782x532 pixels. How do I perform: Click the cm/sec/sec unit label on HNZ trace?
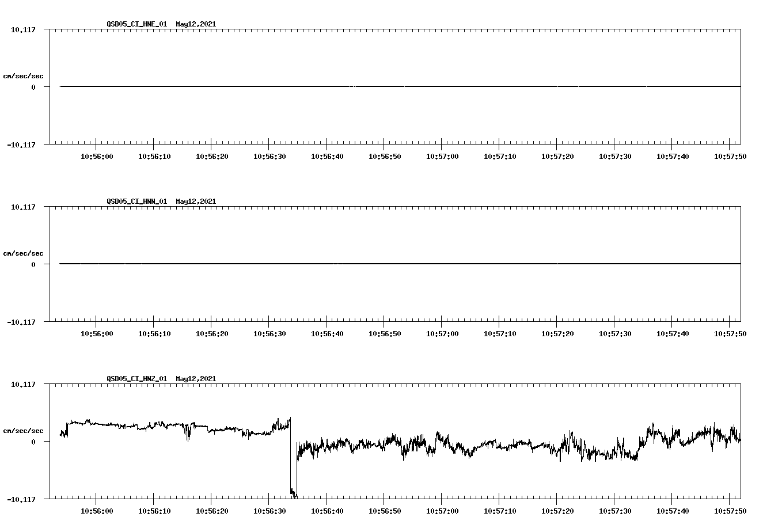[x=24, y=430]
